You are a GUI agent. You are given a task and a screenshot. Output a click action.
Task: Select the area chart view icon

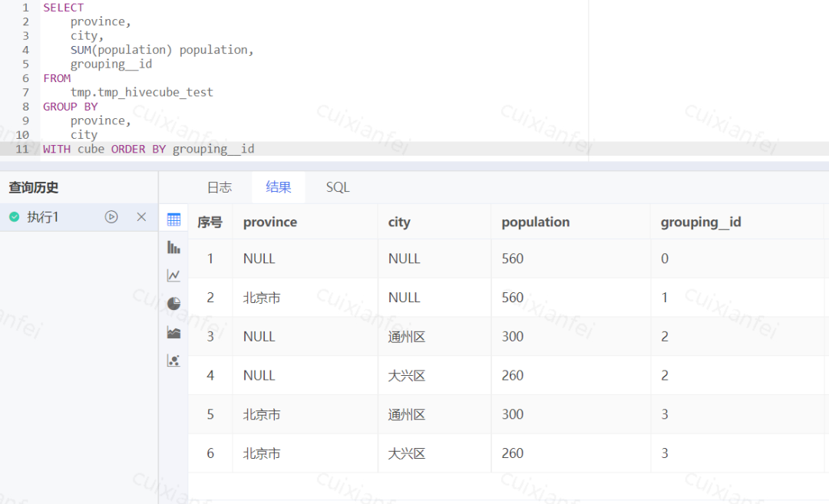coord(173,332)
